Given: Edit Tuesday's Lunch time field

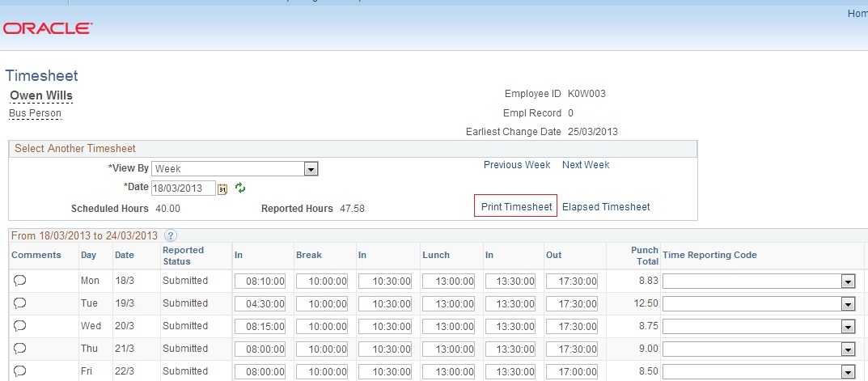Looking at the screenshot, I should [448, 304].
